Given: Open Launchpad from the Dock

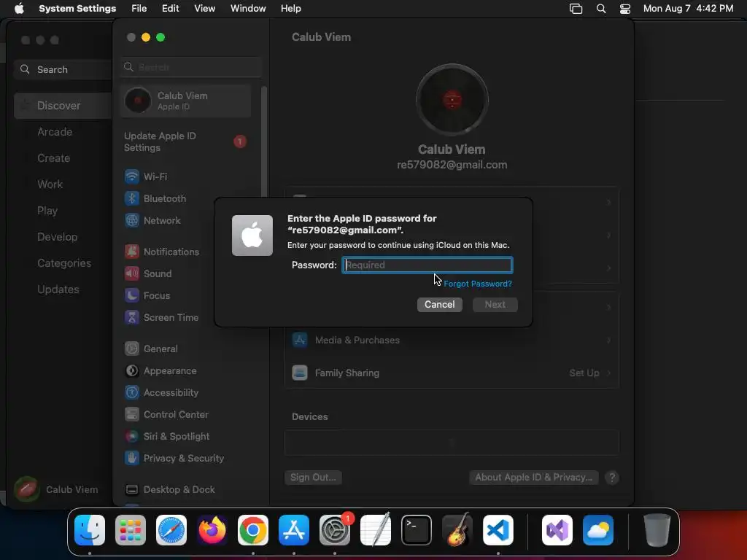Looking at the screenshot, I should [x=131, y=530].
